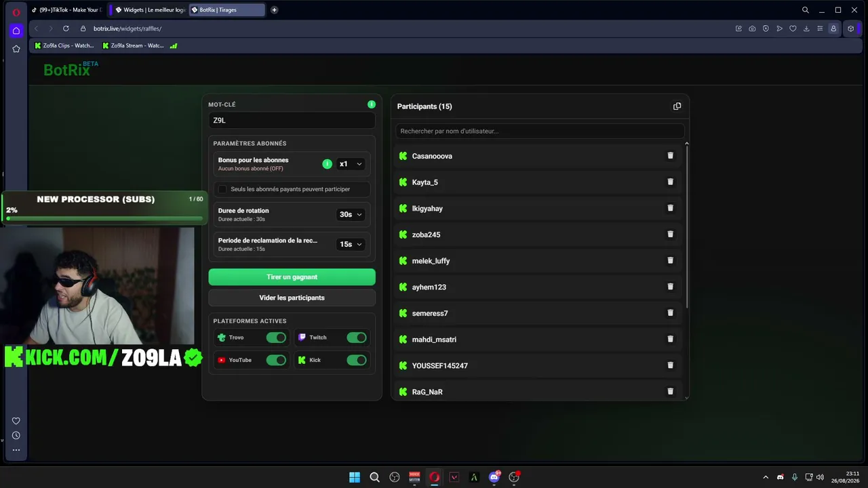Delete participant Casanooova with its trash icon
868x488 pixels.
pos(670,156)
